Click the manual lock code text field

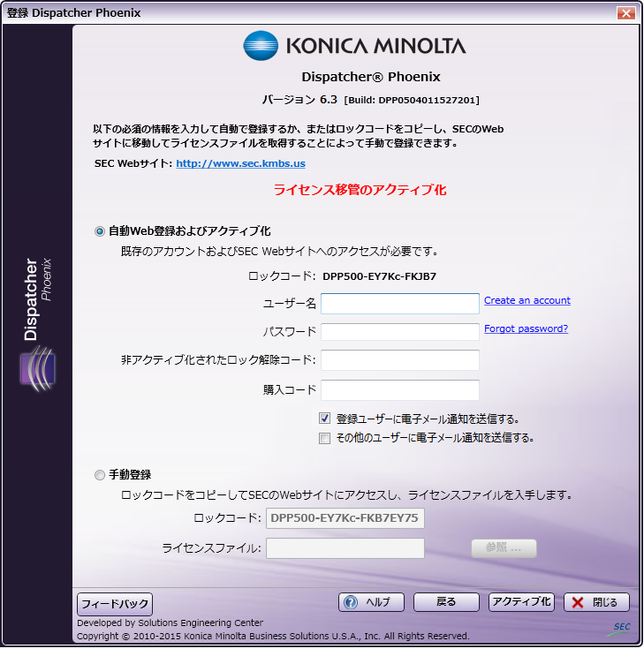coord(345,518)
